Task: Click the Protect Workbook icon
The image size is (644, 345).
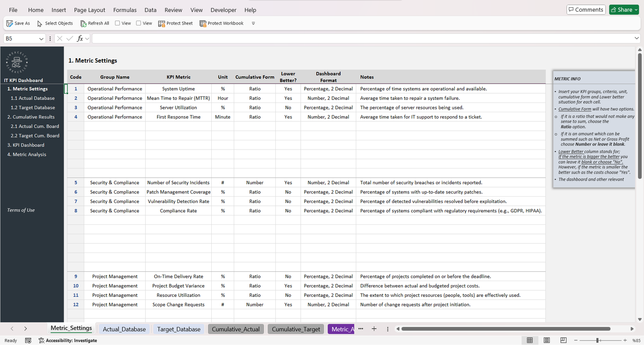Action: pos(203,24)
